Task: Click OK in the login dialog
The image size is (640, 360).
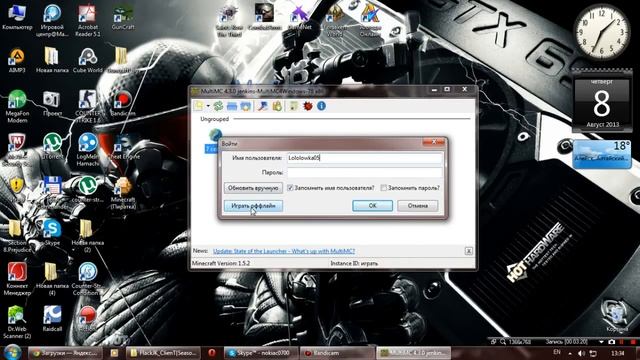Action: (372, 206)
